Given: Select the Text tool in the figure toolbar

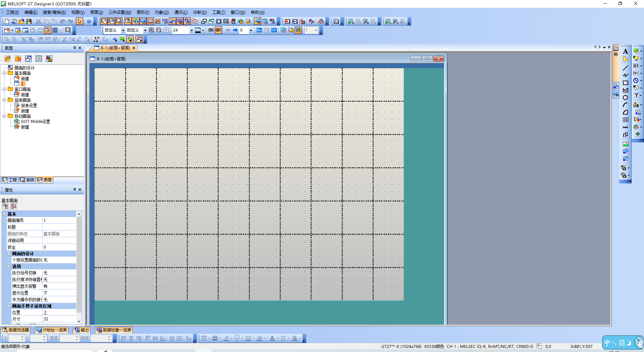Looking at the screenshot, I should [x=625, y=51].
